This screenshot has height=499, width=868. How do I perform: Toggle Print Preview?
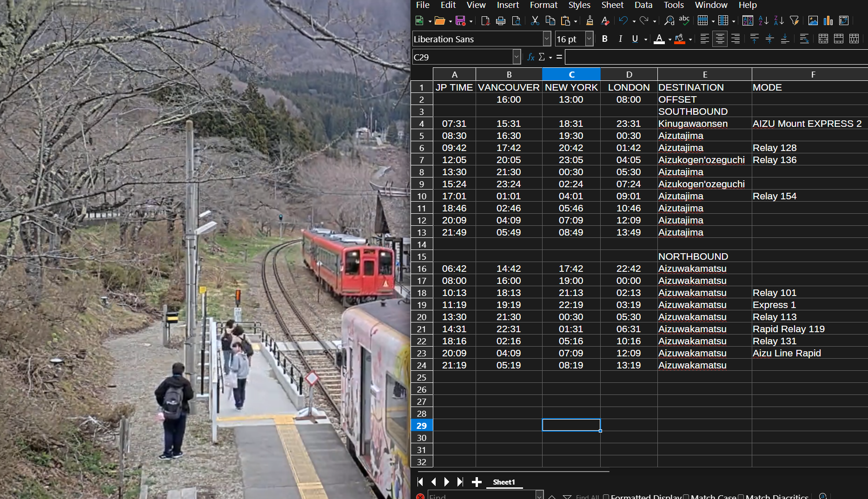pos(516,20)
